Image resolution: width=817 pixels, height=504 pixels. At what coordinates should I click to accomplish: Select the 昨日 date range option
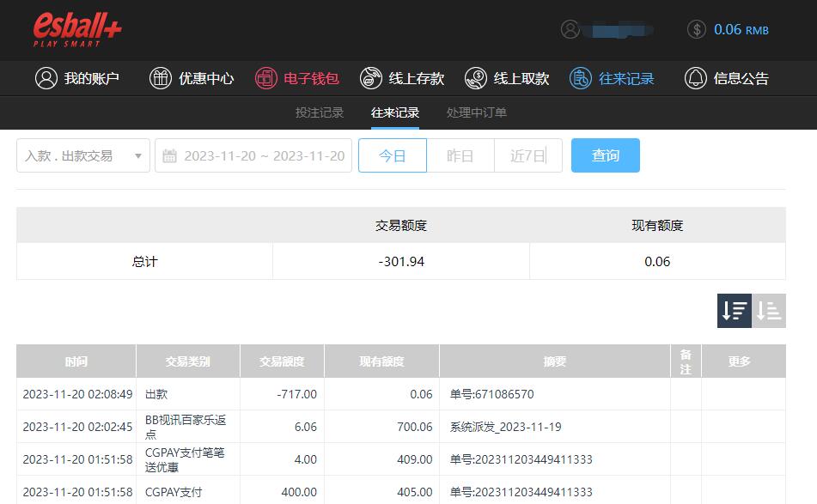pos(460,155)
